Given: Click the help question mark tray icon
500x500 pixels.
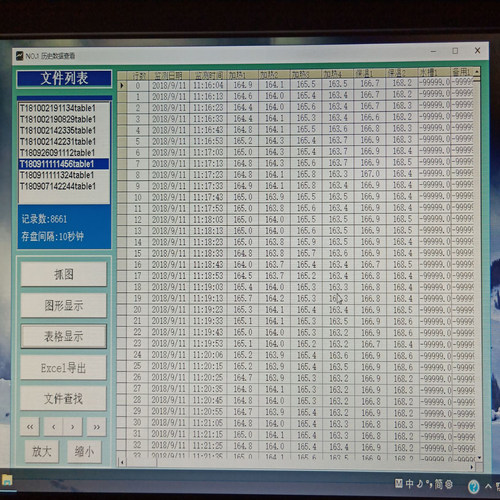Looking at the screenshot, I should tap(473, 486).
